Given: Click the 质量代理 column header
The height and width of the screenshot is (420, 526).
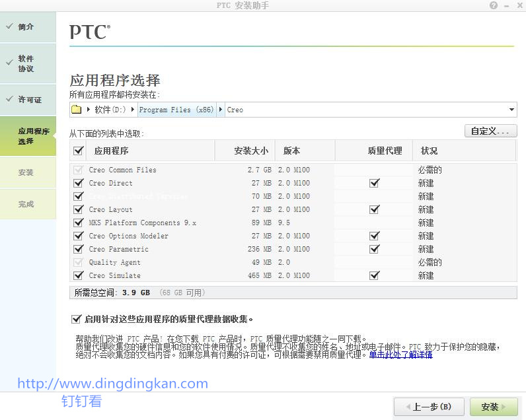Looking at the screenshot, I should 373,151.
